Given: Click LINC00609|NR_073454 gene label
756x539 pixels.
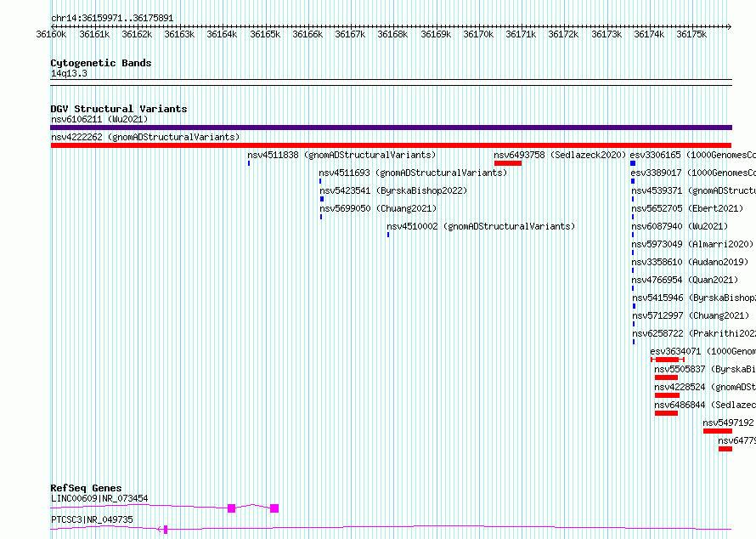Looking at the screenshot, I should point(99,498).
